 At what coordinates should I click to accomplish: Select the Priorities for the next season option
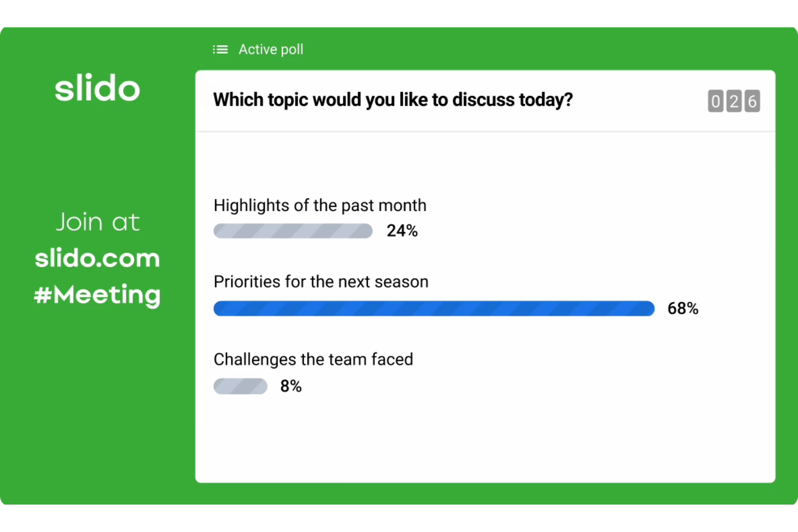(x=321, y=281)
